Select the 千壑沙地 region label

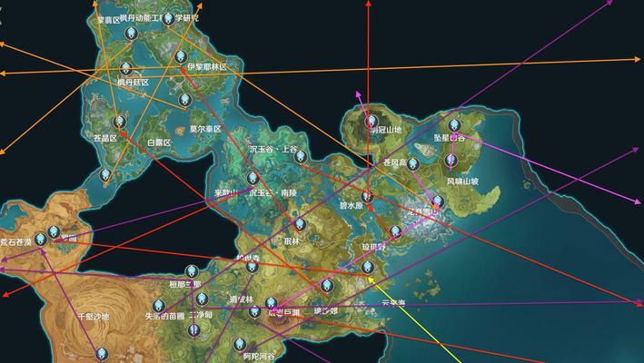pyautogui.click(x=94, y=317)
